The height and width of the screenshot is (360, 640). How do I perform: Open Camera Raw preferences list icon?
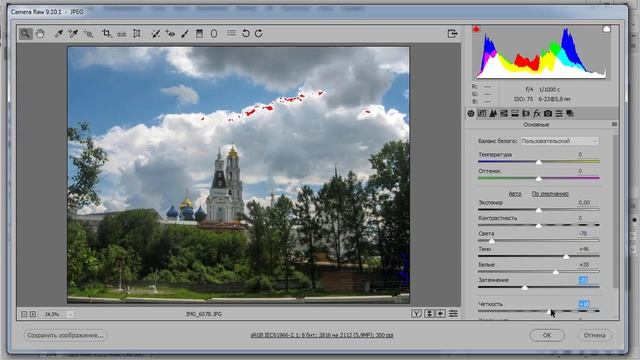tap(231, 33)
